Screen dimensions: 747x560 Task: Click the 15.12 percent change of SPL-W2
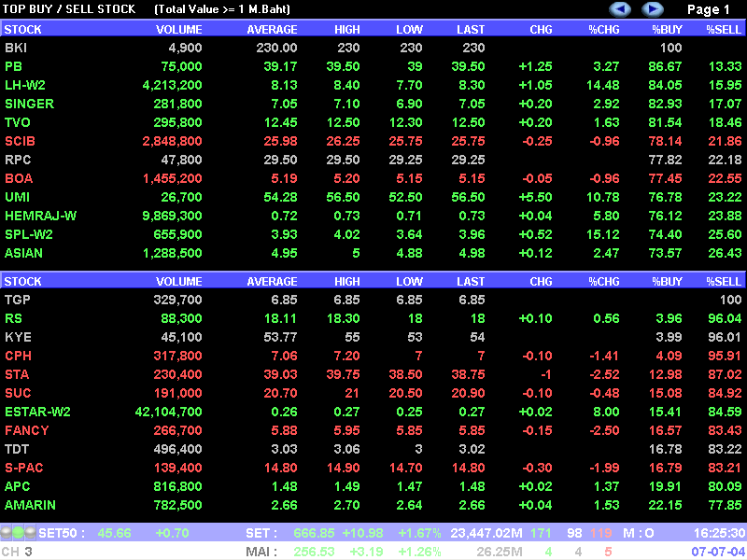tap(603, 234)
